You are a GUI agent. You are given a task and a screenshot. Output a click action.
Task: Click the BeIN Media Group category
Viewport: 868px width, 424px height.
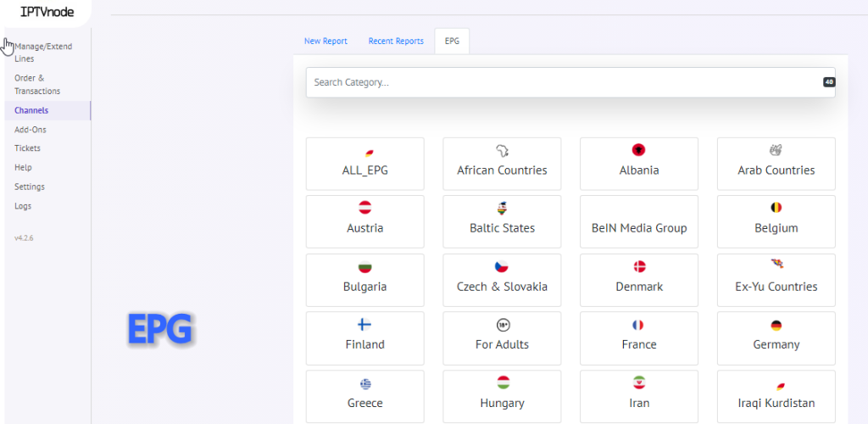(639, 228)
